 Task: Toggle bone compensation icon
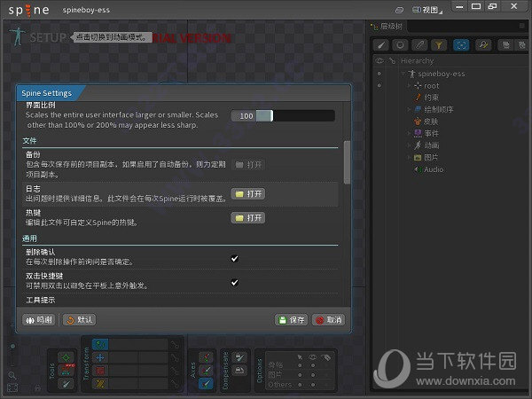coord(240,357)
